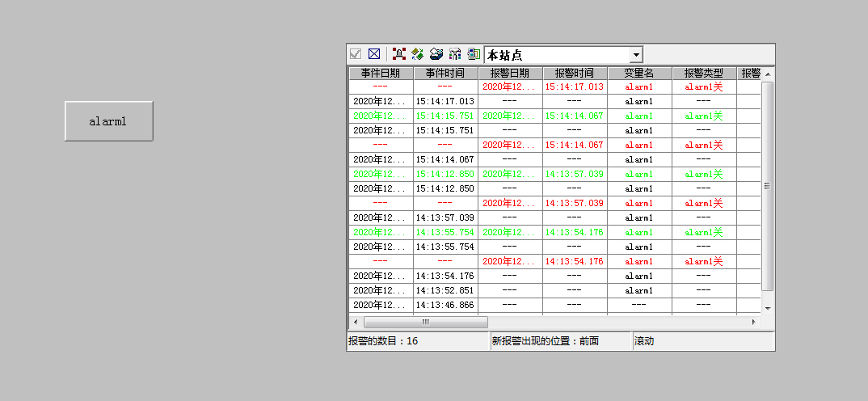Click the black event time 15:14:14.067
The height and width of the screenshot is (401, 868).
(445, 159)
